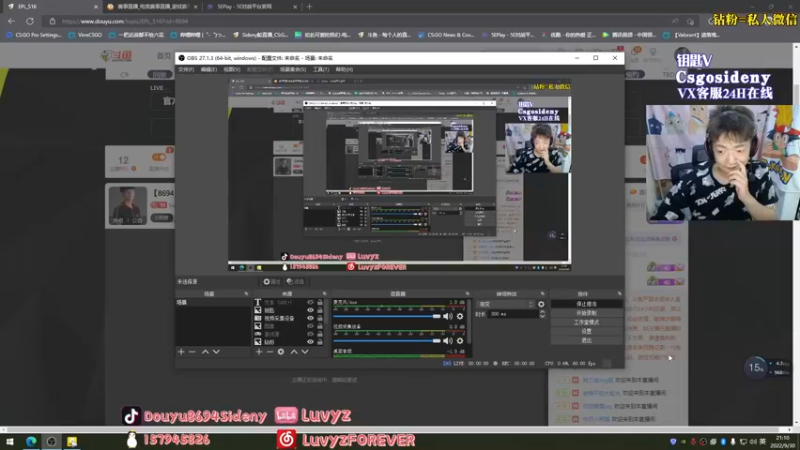Screen dimensions: 800x450
Task: Move the selected source down
Action: tap(305, 352)
